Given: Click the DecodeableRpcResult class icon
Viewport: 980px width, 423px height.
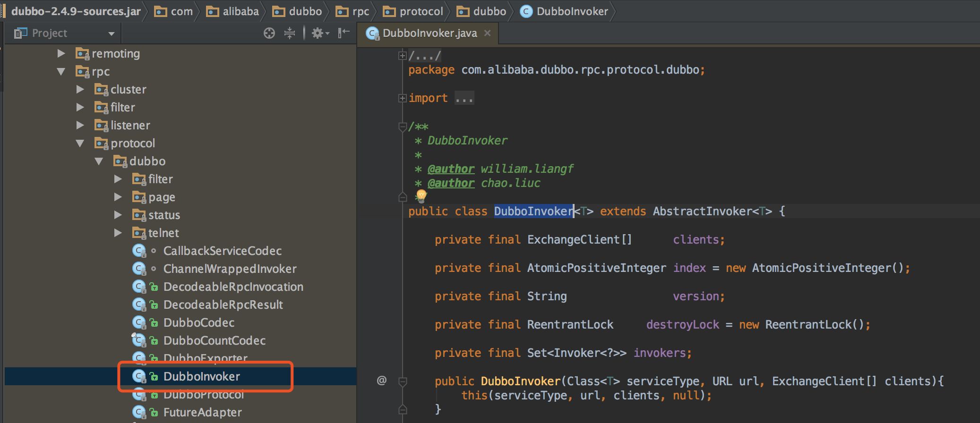Looking at the screenshot, I should tap(139, 305).
